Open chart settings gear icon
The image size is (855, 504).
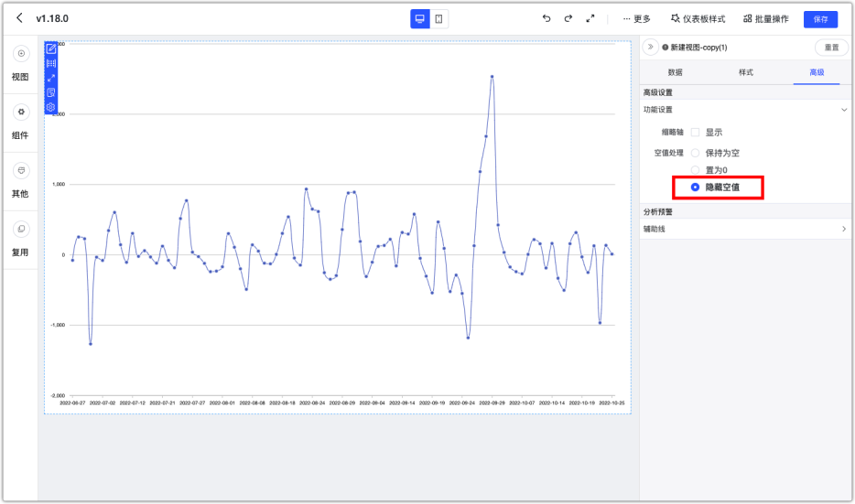pos(51,107)
